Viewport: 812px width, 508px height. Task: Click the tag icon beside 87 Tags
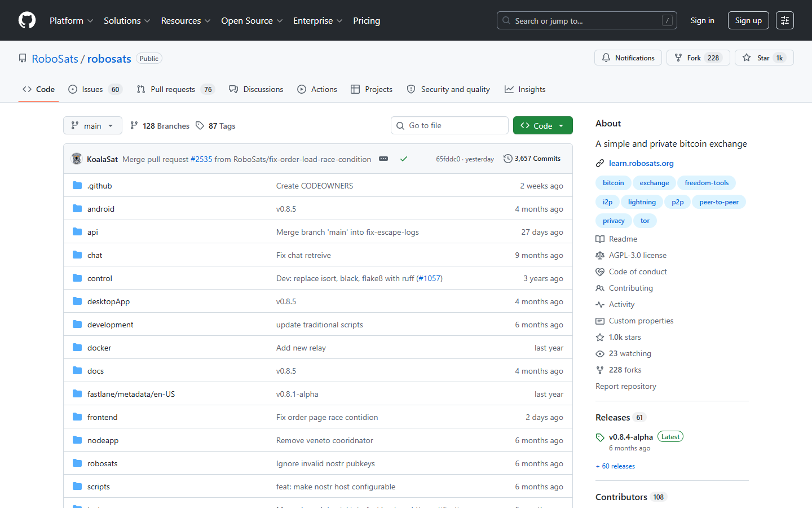(x=200, y=125)
